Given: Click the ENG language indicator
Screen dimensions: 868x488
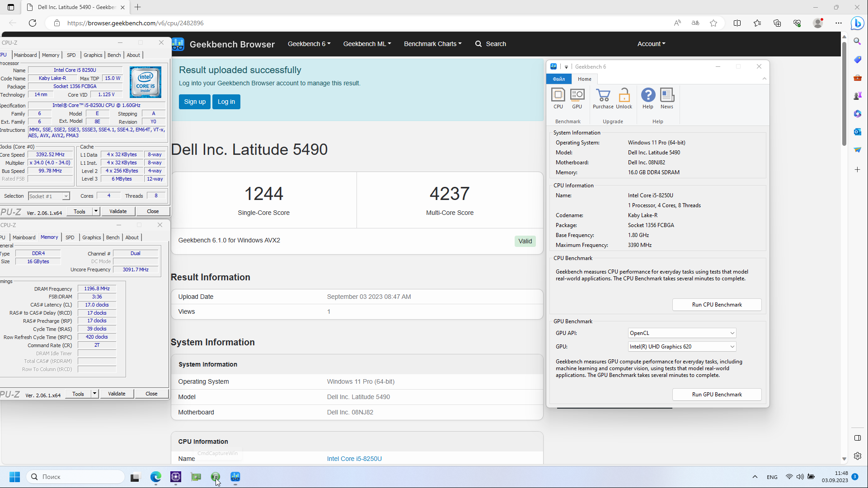Looking at the screenshot, I should click(x=772, y=477).
